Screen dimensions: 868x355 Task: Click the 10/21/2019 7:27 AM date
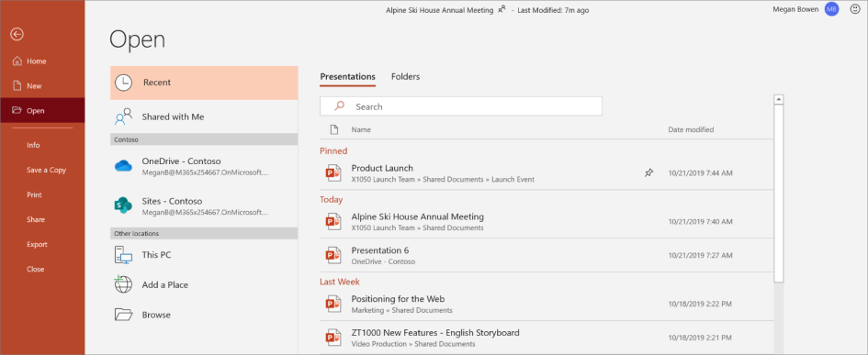(x=700, y=255)
